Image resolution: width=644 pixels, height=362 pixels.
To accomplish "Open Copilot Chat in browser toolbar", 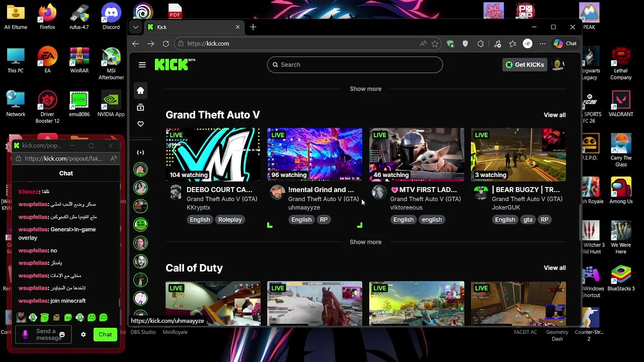I will (x=565, y=44).
